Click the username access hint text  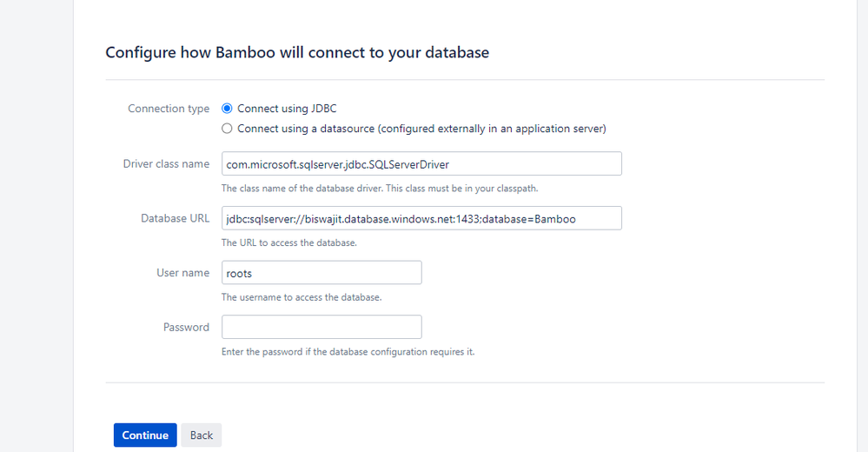coord(301,297)
